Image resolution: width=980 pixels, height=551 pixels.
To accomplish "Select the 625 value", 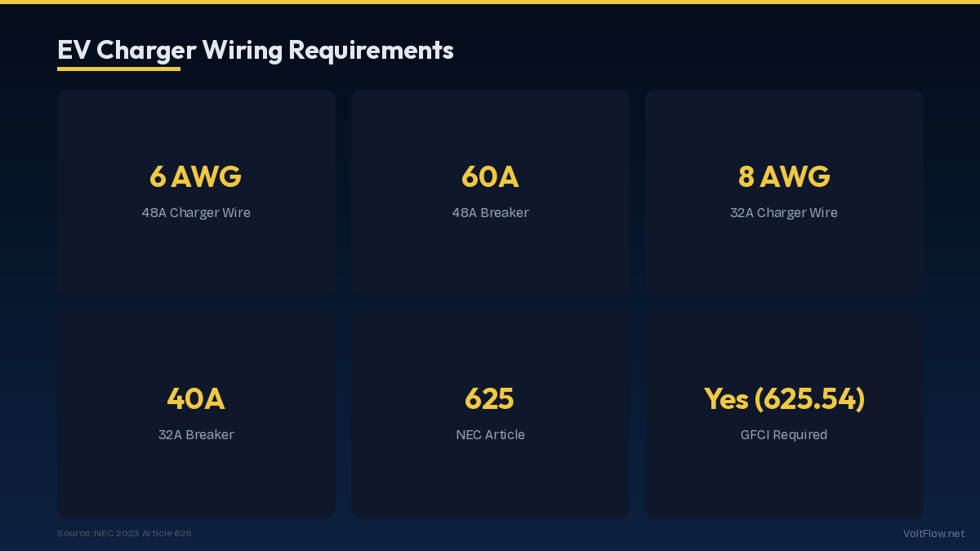I will [x=490, y=398].
